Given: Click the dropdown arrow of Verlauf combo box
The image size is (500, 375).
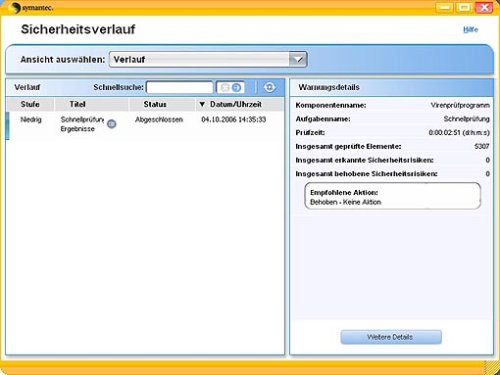Looking at the screenshot, I should pos(298,60).
